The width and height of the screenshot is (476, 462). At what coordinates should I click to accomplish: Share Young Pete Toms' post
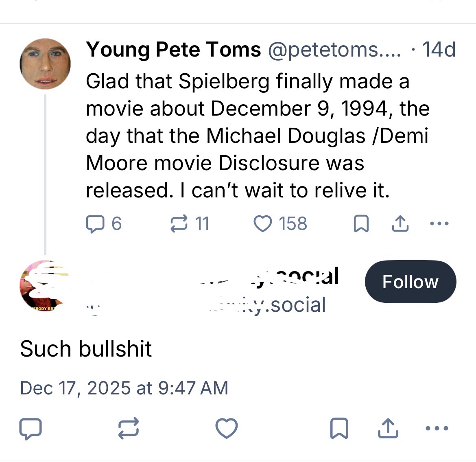point(400,223)
